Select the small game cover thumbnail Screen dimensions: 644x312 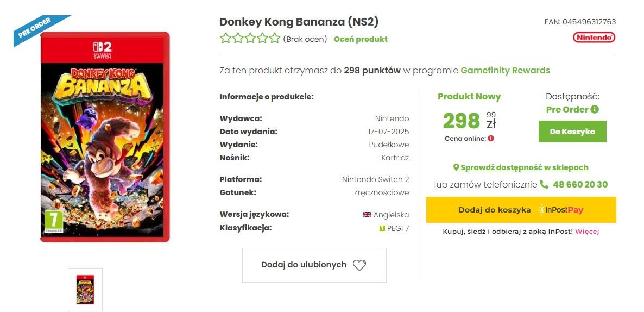point(85,289)
